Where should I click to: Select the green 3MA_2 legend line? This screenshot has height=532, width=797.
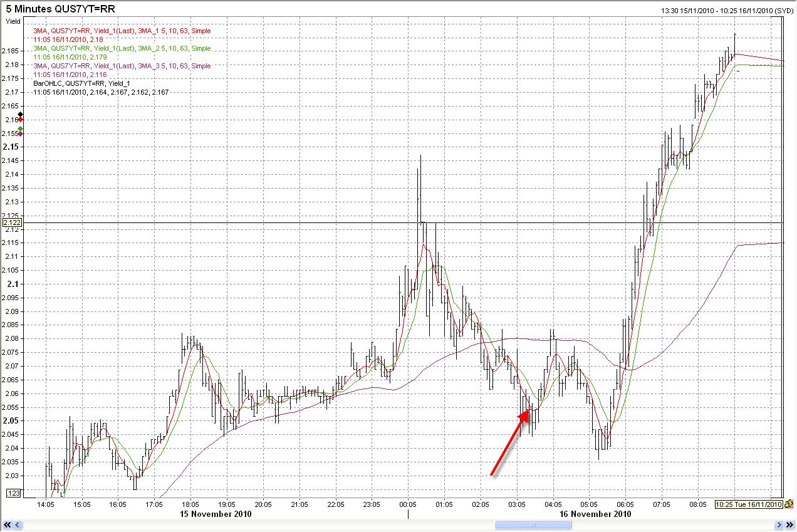pyautogui.click(x=122, y=48)
